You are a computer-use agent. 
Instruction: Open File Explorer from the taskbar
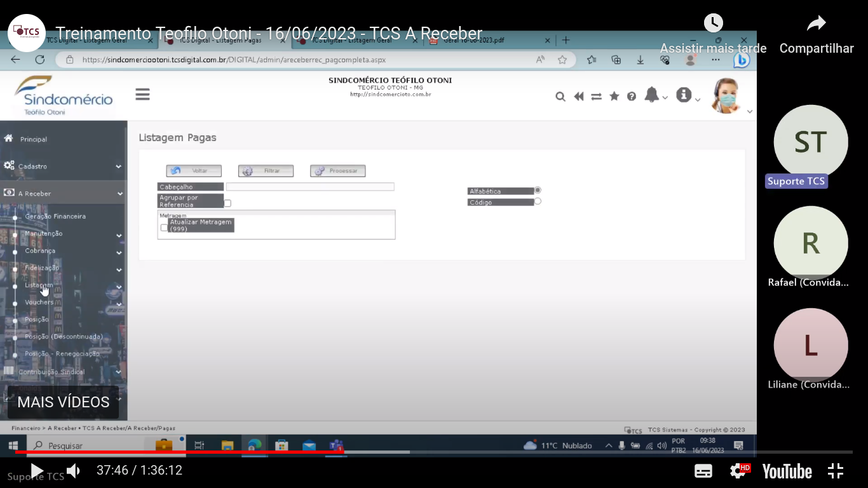tap(227, 445)
